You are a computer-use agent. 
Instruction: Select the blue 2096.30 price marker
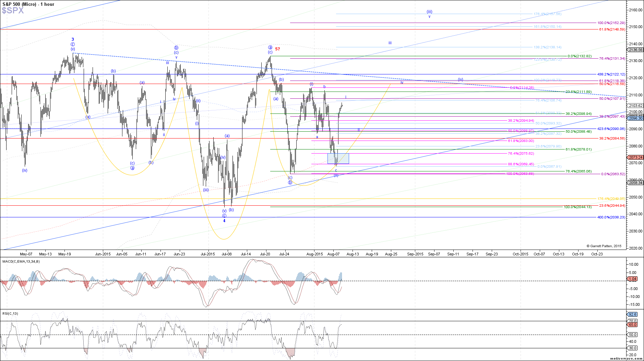coord(635,118)
